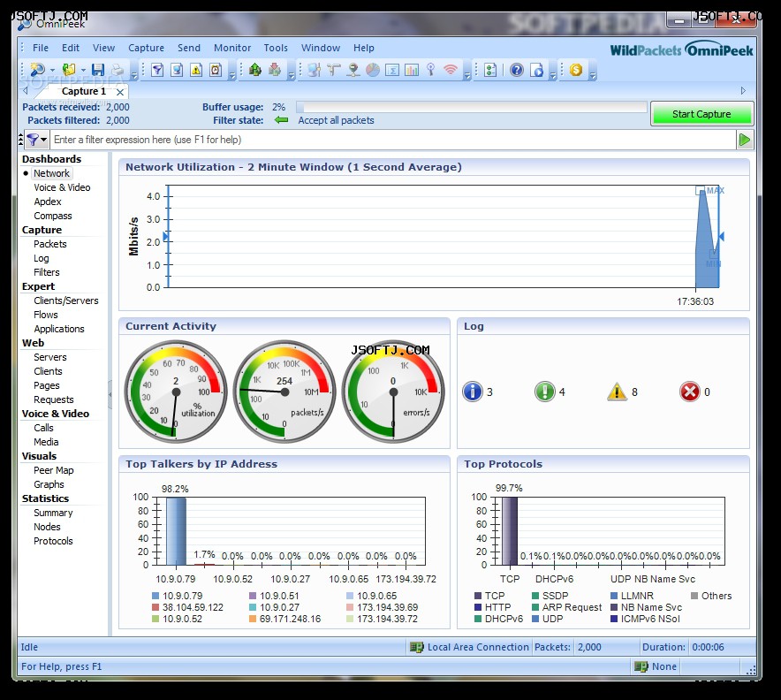
Task: Click the Summary sigma toolbar icon
Action: click(392, 70)
